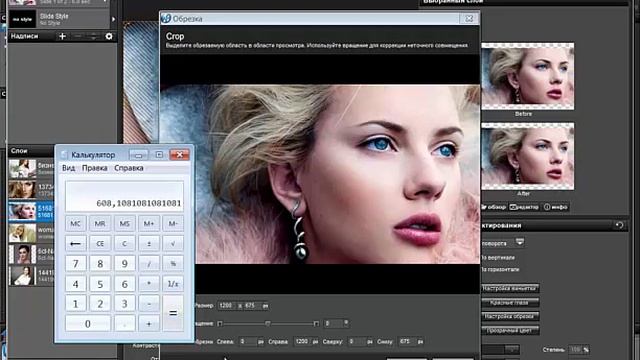Toggle the flip по вертикали option
640x360 pixels.
click(498, 258)
